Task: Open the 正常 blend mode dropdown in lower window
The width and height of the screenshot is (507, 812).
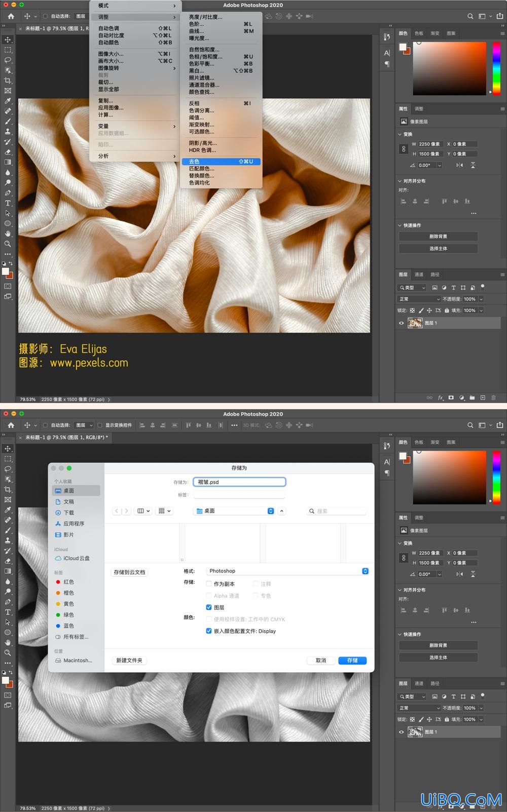Action: (419, 708)
